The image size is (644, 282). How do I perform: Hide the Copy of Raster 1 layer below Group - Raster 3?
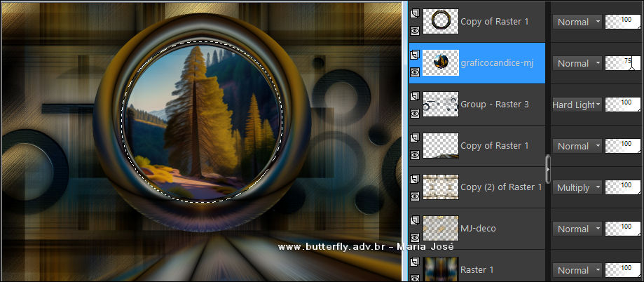coord(415,155)
